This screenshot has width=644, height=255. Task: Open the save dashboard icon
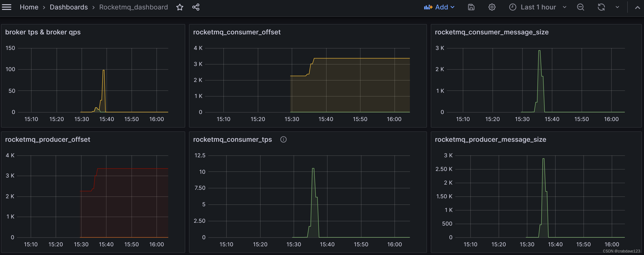tap(472, 7)
